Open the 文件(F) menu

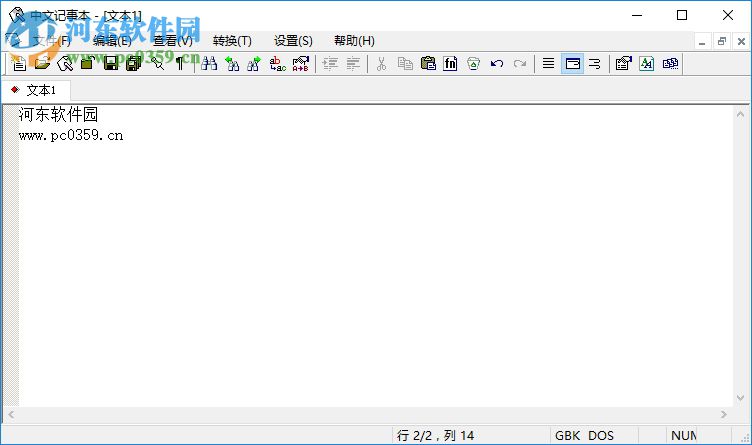(52, 41)
